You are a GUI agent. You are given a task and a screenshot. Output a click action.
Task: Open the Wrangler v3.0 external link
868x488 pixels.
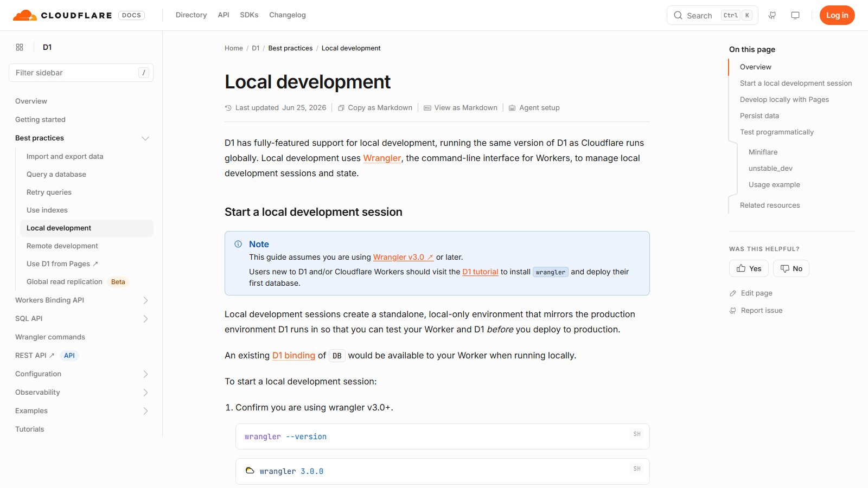point(403,257)
